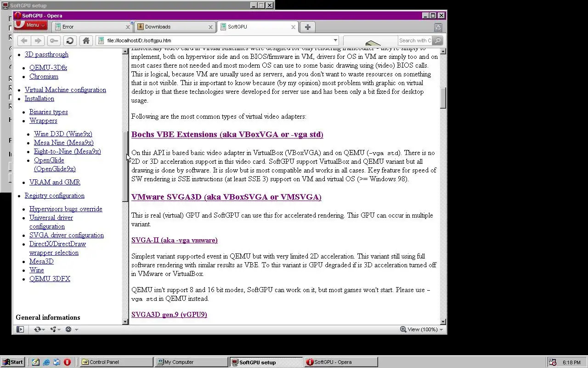Screen dimensions: 588x368
Task: Click the sidebar frame scrollbar down arrow
Action: click(x=125, y=322)
